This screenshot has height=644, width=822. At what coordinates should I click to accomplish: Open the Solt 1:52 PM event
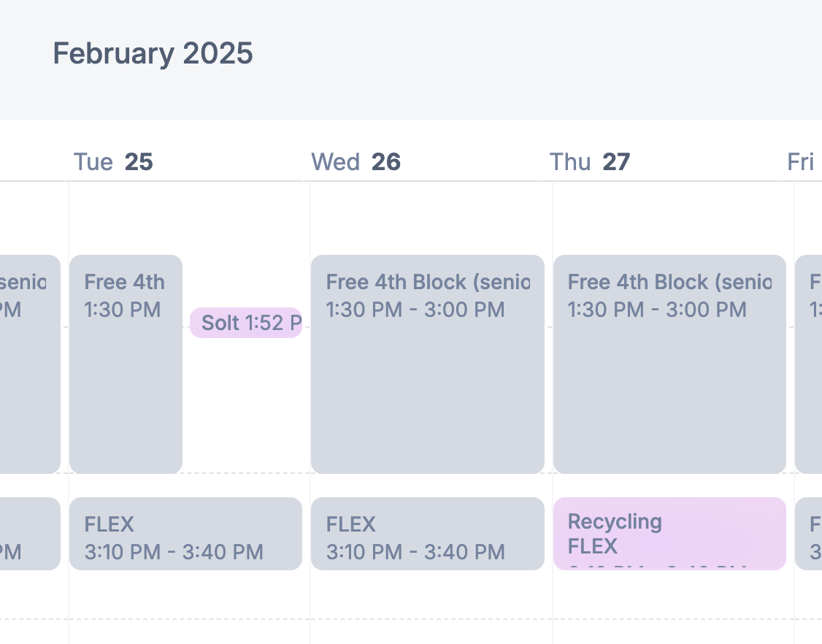[246, 323]
